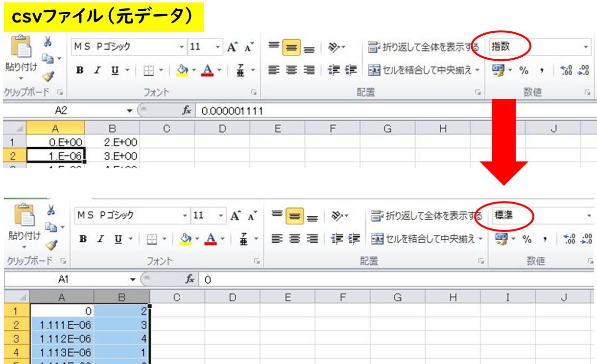Click セルを結合して中央揃え button in upper ribbon

click(x=420, y=70)
